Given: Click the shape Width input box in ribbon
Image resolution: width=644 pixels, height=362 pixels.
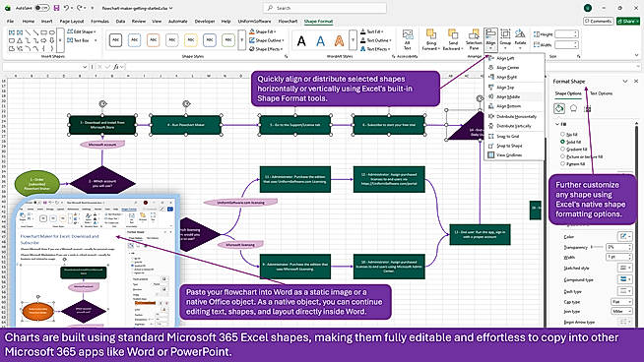Looking at the screenshot, I should (x=566, y=44).
